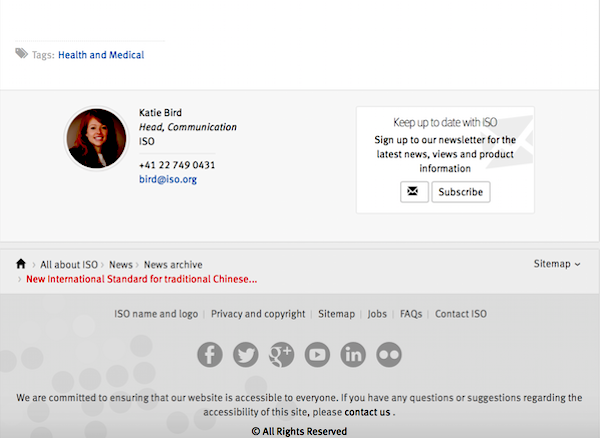Open the Twitter social icon
Viewport: 600px width, 438px height.
tap(246, 355)
